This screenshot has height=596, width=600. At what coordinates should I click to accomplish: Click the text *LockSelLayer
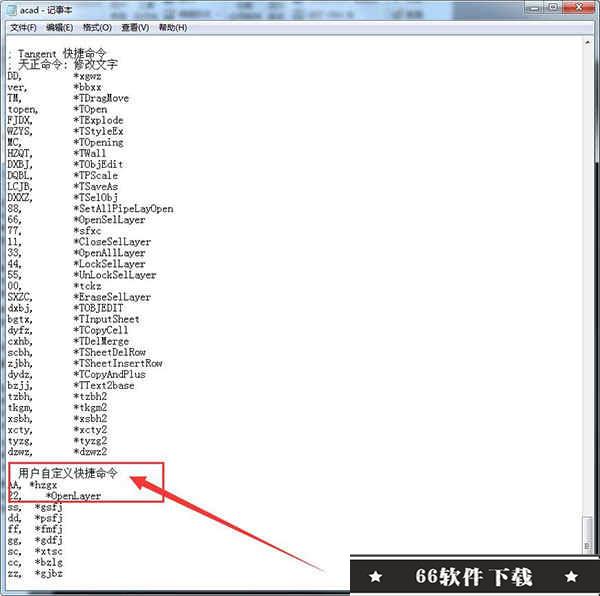[x=110, y=264]
